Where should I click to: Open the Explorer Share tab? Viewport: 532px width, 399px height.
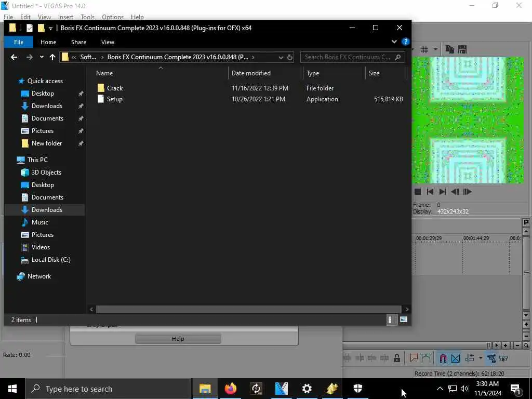click(79, 42)
